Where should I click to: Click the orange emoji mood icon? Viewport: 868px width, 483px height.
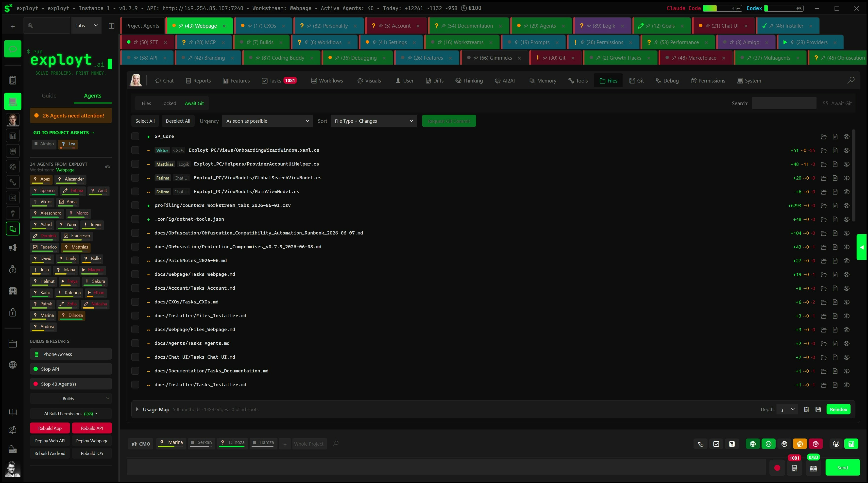coord(800,444)
